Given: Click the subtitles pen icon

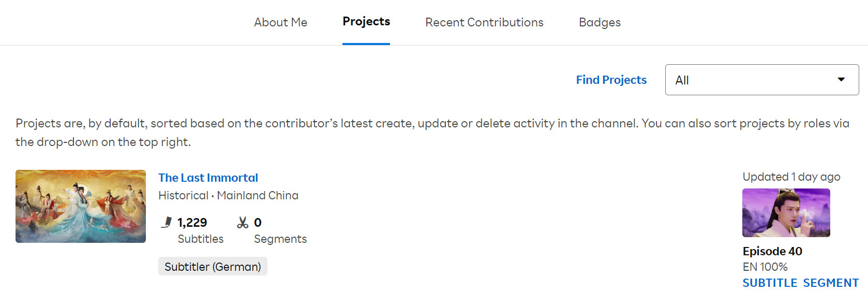Looking at the screenshot, I should point(166,223).
